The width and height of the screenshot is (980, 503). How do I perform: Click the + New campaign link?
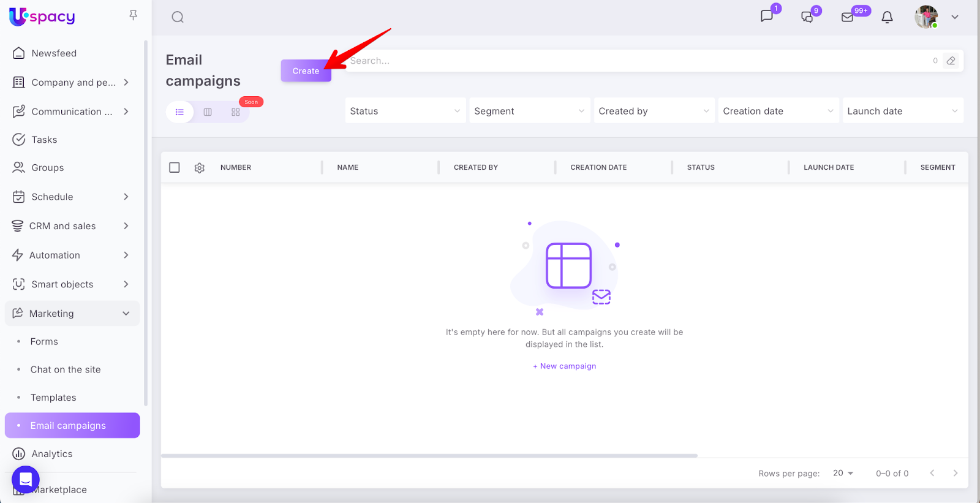click(564, 366)
